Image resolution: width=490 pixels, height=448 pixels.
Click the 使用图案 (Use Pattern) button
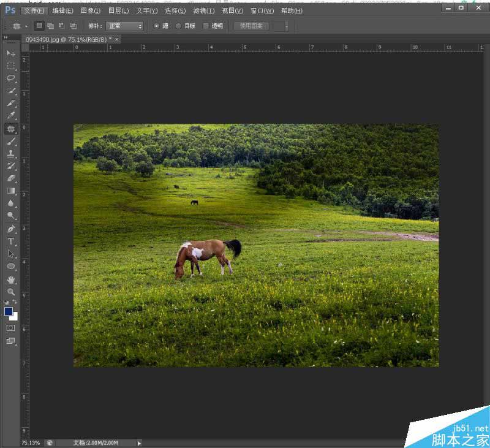tap(251, 26)
